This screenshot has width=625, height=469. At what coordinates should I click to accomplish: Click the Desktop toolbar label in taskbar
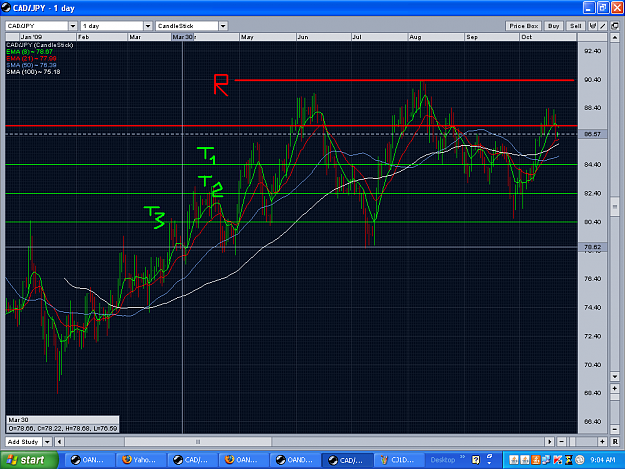point(442,460)
